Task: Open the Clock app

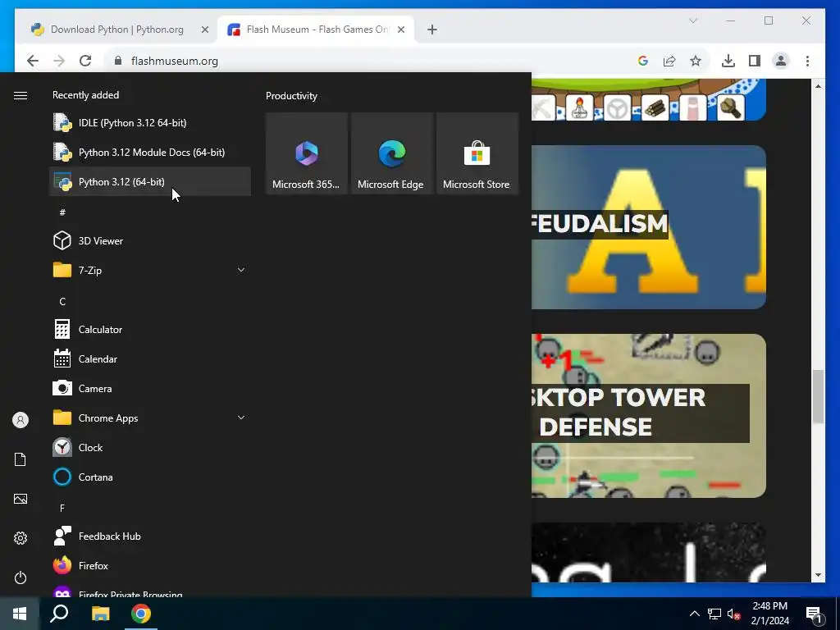Action: pos(150,447)
